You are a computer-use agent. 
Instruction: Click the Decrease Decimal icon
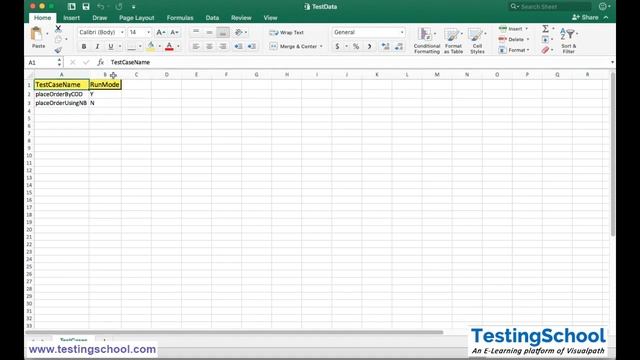tap(399, 47)
